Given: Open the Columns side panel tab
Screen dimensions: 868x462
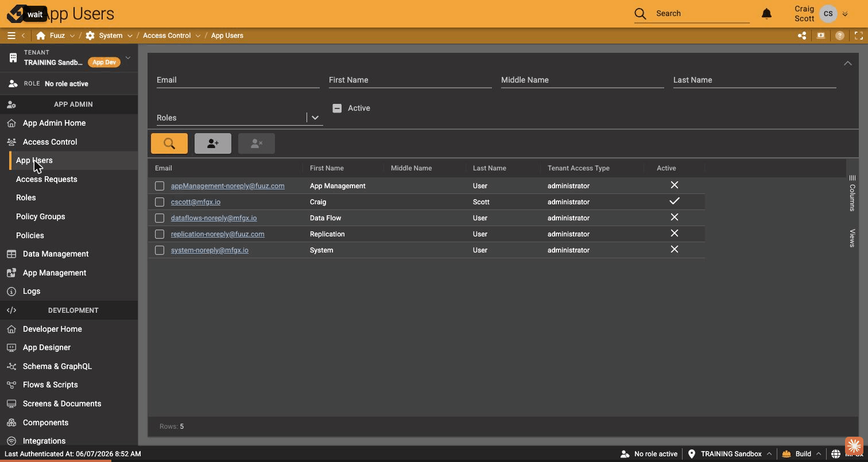Looking at the screenshot, I should 852,194.
